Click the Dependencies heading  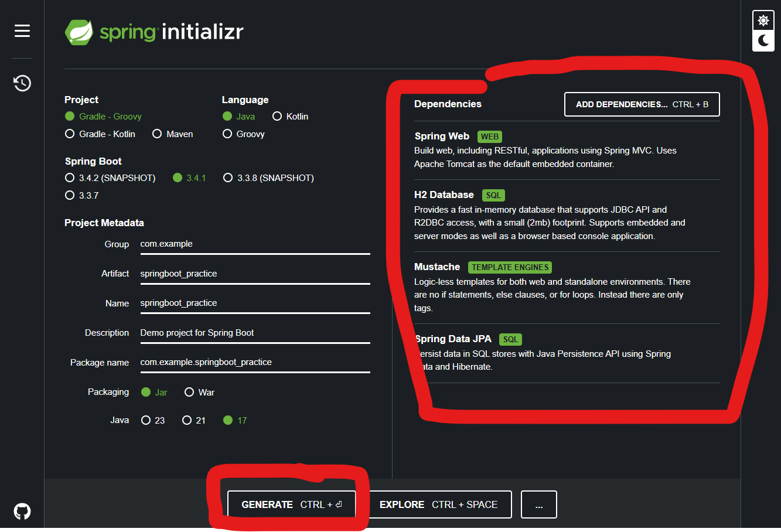[x=448, y=104]
